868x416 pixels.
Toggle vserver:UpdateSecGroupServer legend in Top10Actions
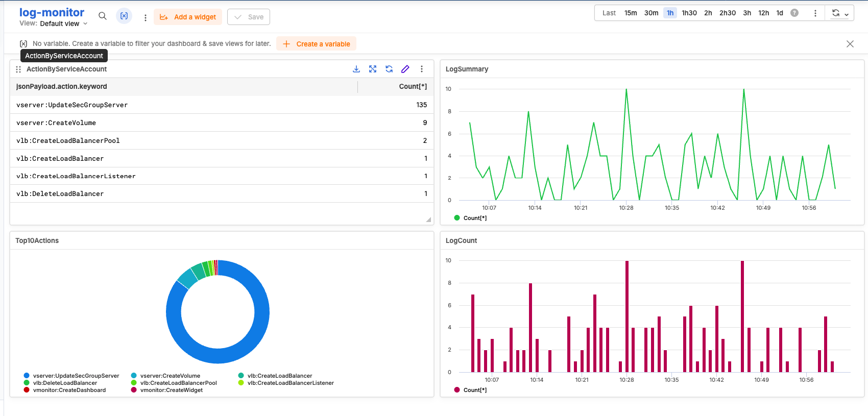[x=76, y=376]
